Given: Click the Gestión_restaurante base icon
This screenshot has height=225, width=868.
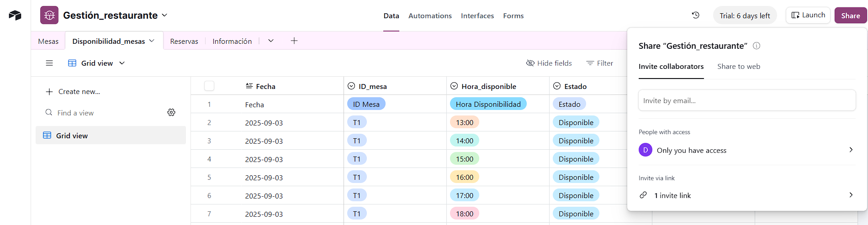Looking at the screenshot, I should 49,16.
